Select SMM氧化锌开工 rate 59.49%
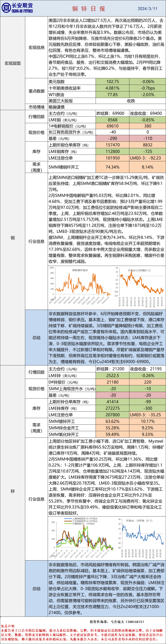Image resolution: width=166 pixels, height=644 pixels. (113, 434)
